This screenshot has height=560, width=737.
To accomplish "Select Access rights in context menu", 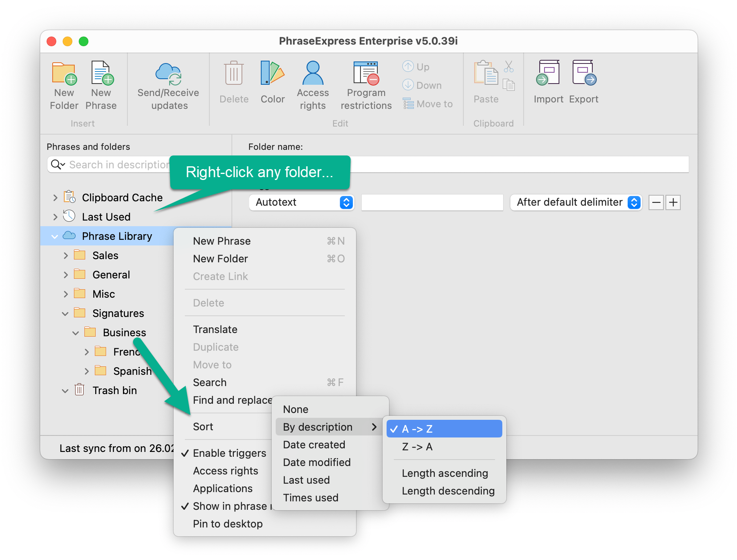I will 225,471.
